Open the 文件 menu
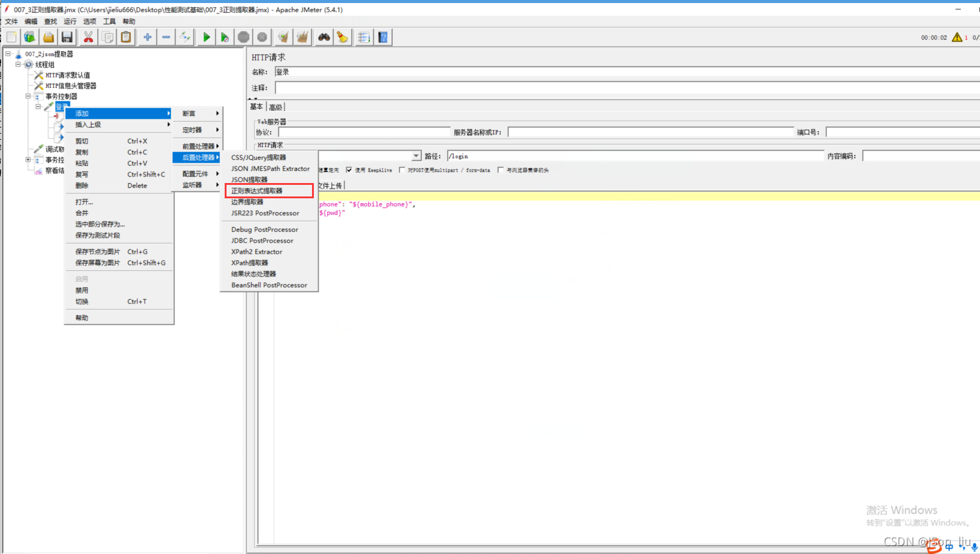This screenshot has height=554, width=980. [12, 21]
